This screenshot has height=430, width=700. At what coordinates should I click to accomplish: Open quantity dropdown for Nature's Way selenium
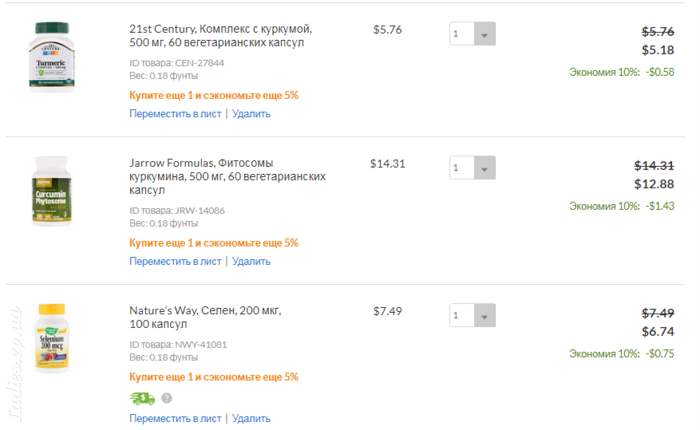point(472,315)
